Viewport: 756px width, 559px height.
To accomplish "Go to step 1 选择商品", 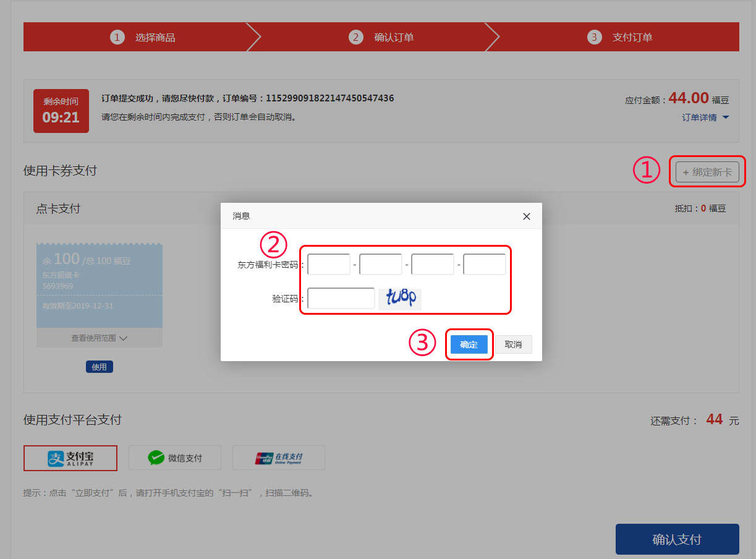I will pyautogui.click(x=143, y=37).
